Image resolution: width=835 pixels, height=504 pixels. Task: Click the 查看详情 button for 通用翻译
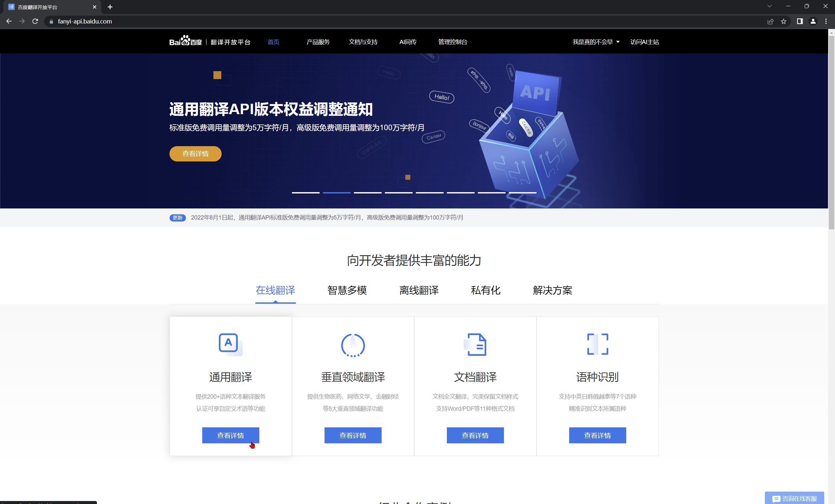[x=230, y=435]
